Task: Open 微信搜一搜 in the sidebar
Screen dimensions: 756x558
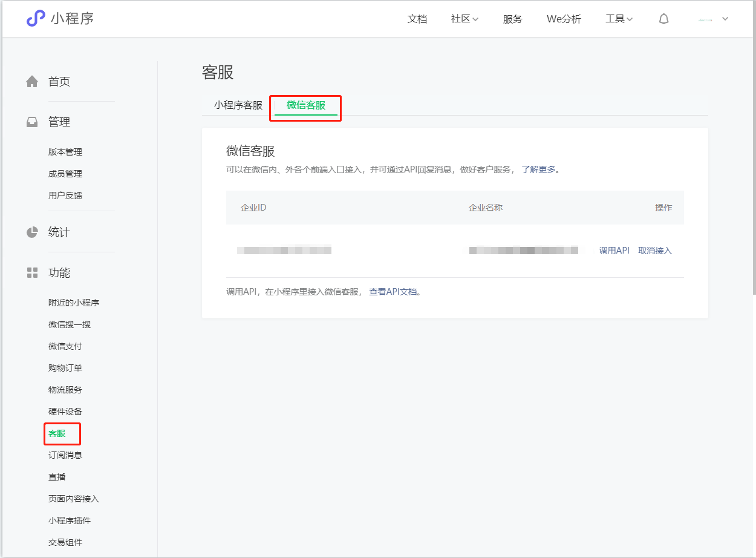Action: [70, 324]
